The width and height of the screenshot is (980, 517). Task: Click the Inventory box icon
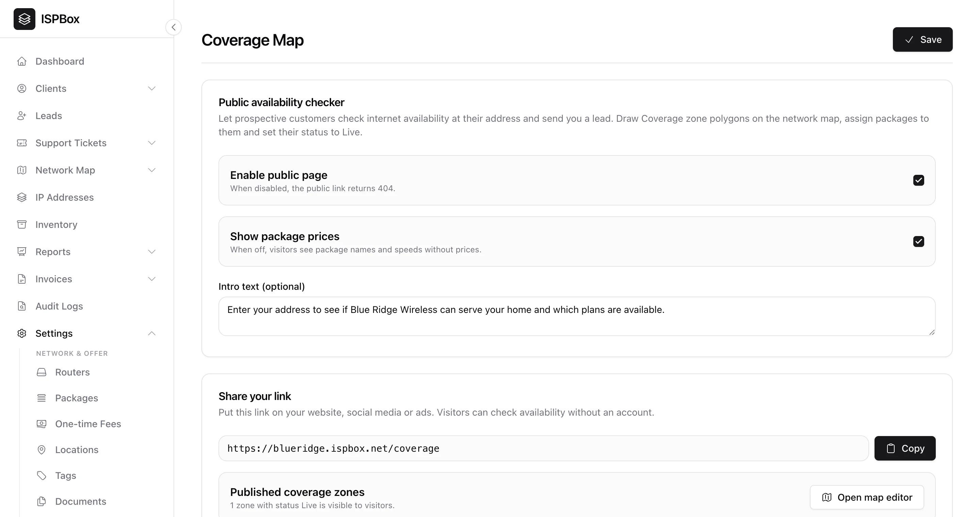click(x=22, y=225)
